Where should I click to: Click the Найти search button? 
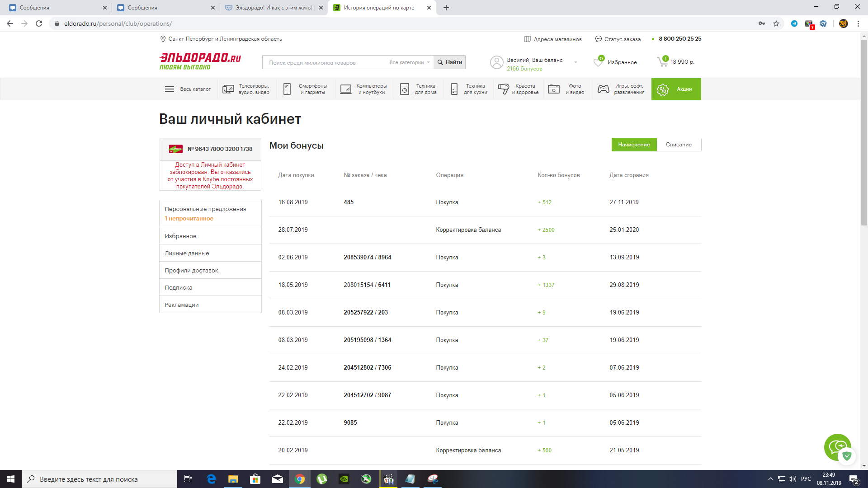coord(450,62)
